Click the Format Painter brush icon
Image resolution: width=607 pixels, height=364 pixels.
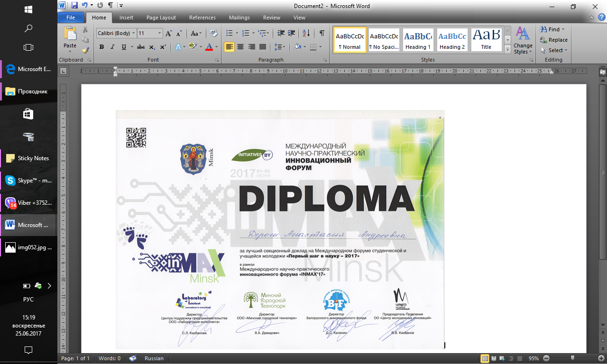pyautogui.click(x=85, y=50)
